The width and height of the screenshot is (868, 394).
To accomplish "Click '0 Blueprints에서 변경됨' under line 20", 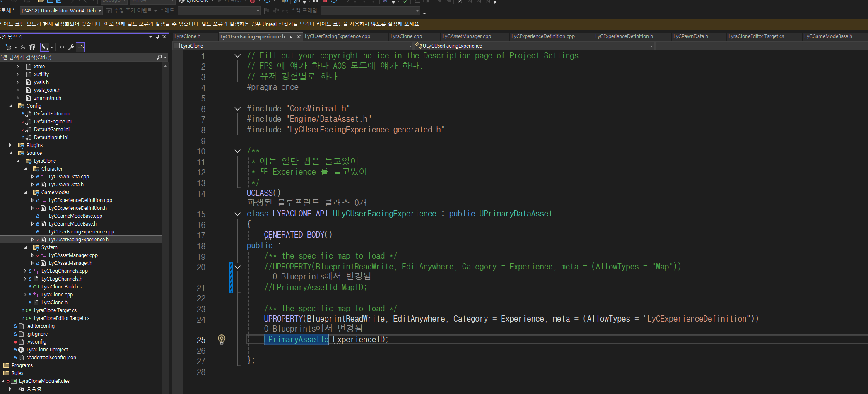I will [x=322, y=276].
